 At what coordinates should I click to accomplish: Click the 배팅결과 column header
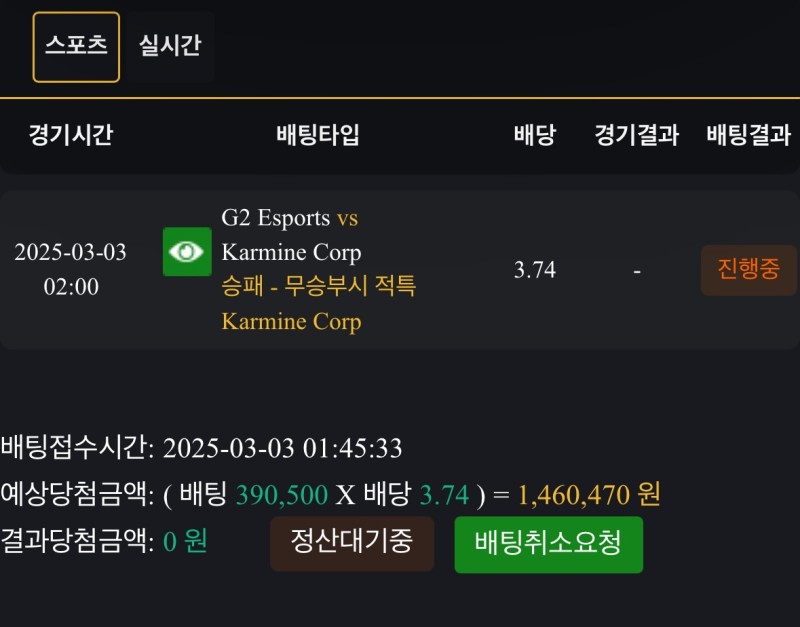748,135
